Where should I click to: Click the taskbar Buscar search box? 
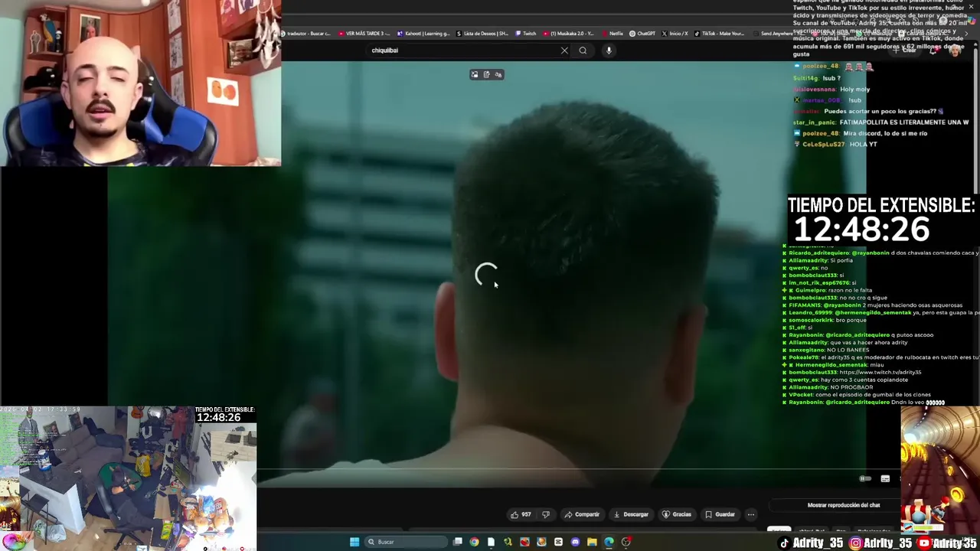(x=406, y=542)
